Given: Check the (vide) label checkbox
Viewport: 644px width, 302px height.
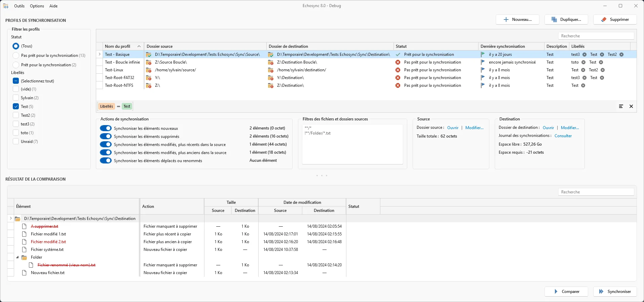Looking at the screenshot, I should pyautogui.click(x=16, y=89).
